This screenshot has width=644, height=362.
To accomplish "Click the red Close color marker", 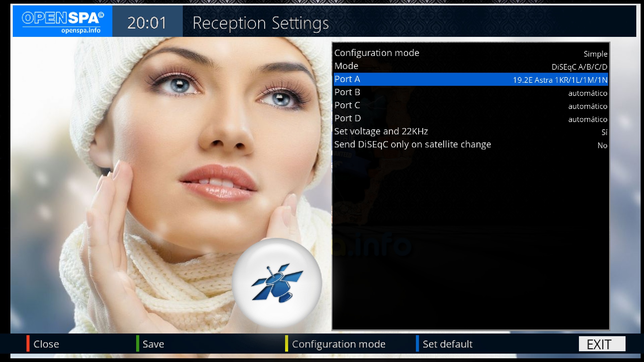I will [x=28, y=344].
